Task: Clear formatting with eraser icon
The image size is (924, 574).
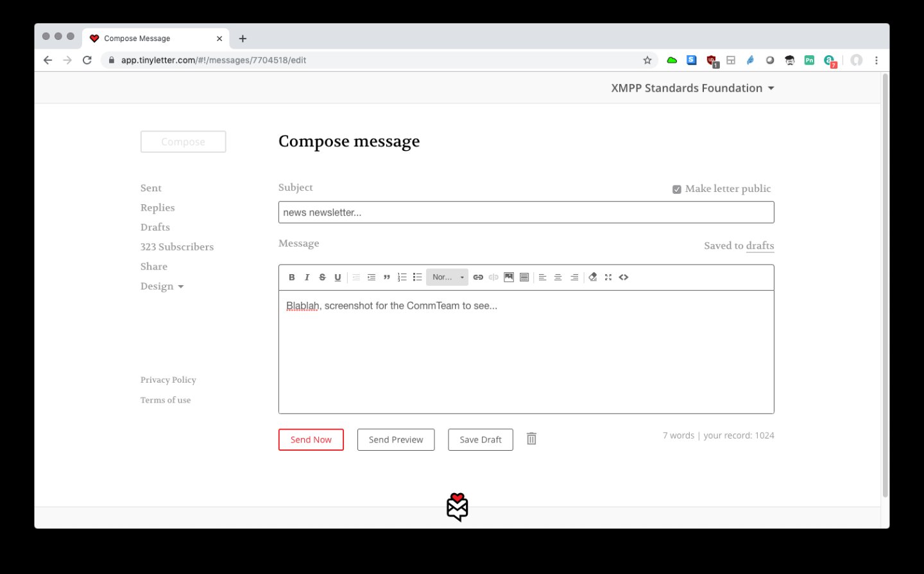Action: (x=593, y=277)
